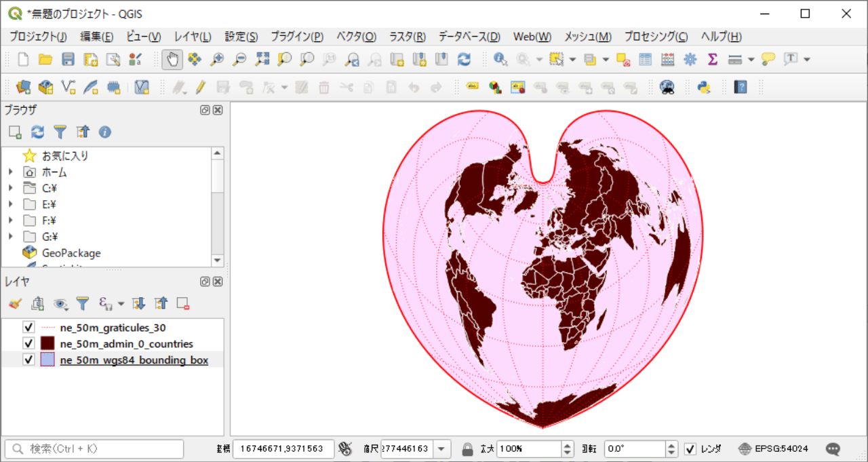The width and height of the screenshot is (868, 462).
Task: Click the search locator field
Action: pos(94,449)
